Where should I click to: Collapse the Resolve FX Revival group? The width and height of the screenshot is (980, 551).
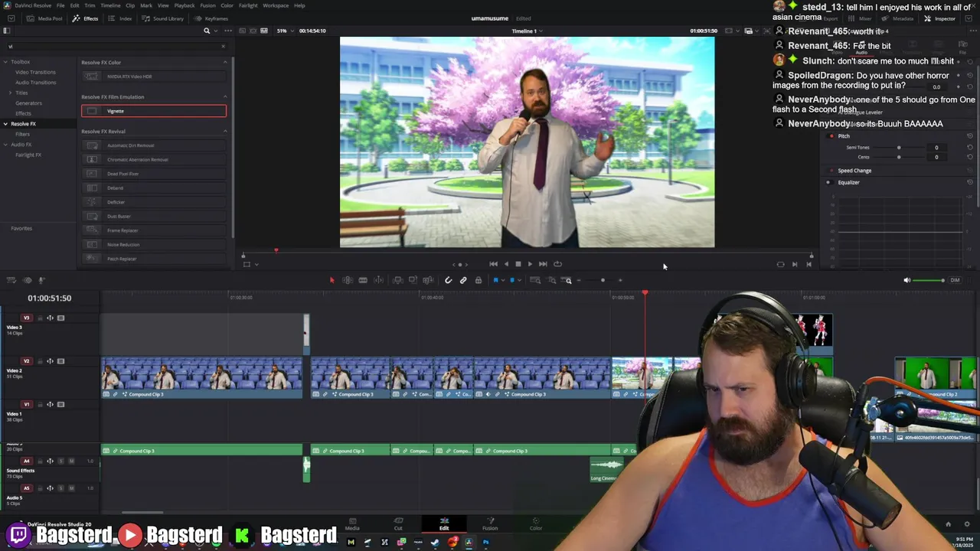225,131
